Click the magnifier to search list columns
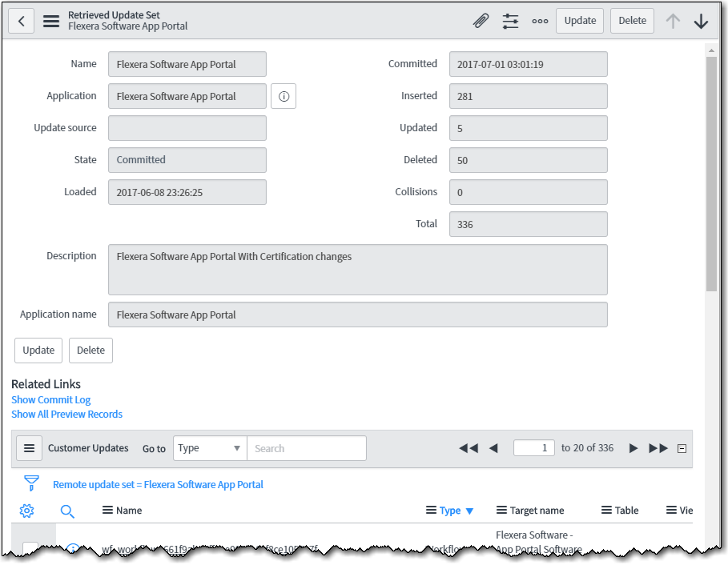Image resolution: width=728 pixels, height=569 pixels. point(67,511)
